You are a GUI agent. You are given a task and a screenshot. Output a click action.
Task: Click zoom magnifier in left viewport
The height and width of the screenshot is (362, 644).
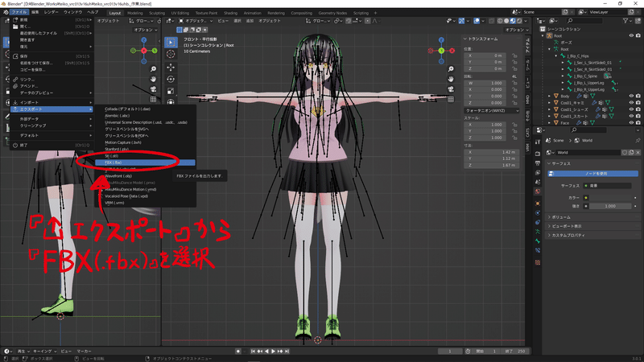[153, 69]
